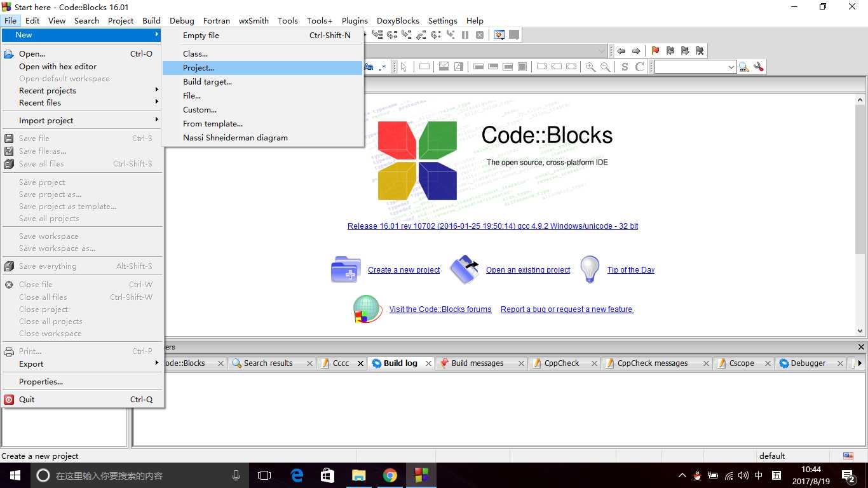Click the Jump forward arrow icon

pyautogui.click(x=636, y=51)
